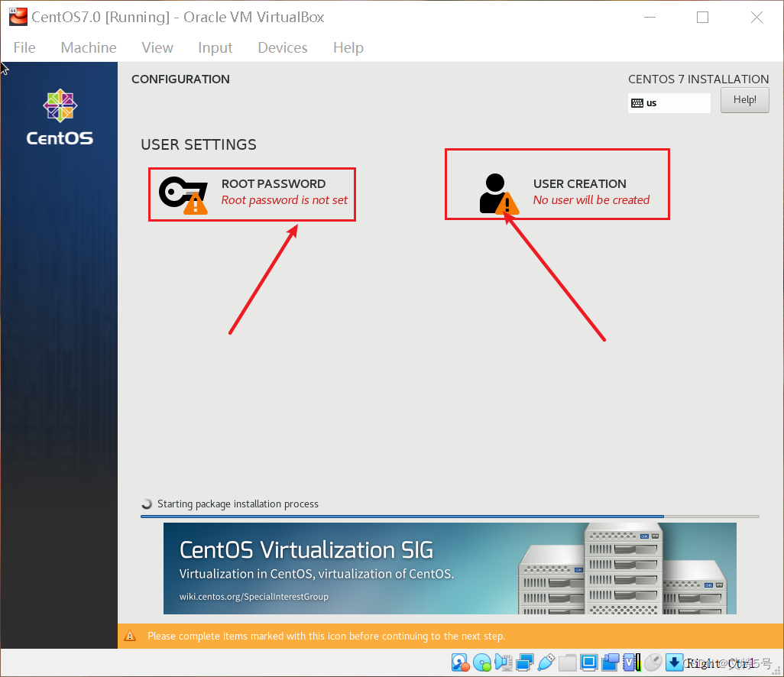Open the Devices menu
784x677 pixels.
[282, 47]
